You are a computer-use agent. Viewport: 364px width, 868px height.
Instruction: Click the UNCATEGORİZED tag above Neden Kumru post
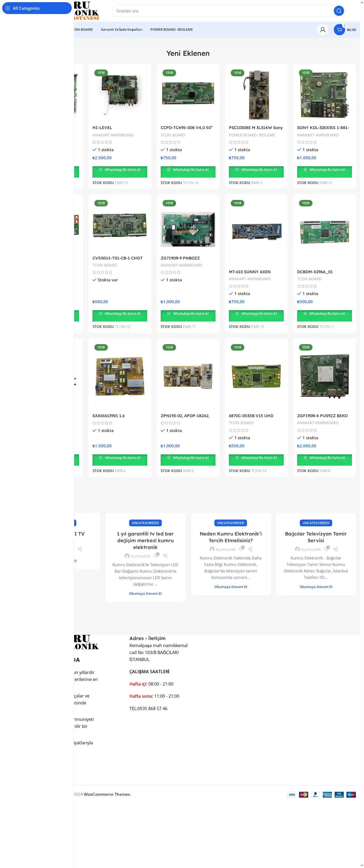click(231, 523)
